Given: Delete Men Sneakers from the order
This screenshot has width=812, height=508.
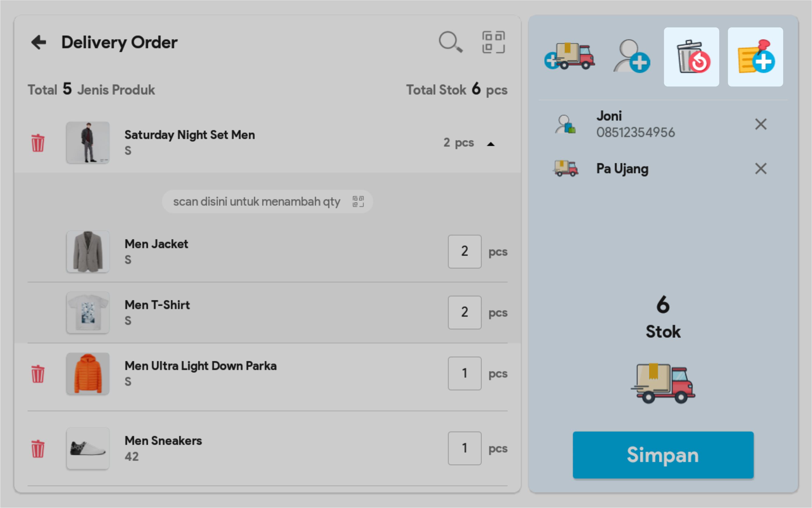Looking at the screenshot, I should (38, 449).
